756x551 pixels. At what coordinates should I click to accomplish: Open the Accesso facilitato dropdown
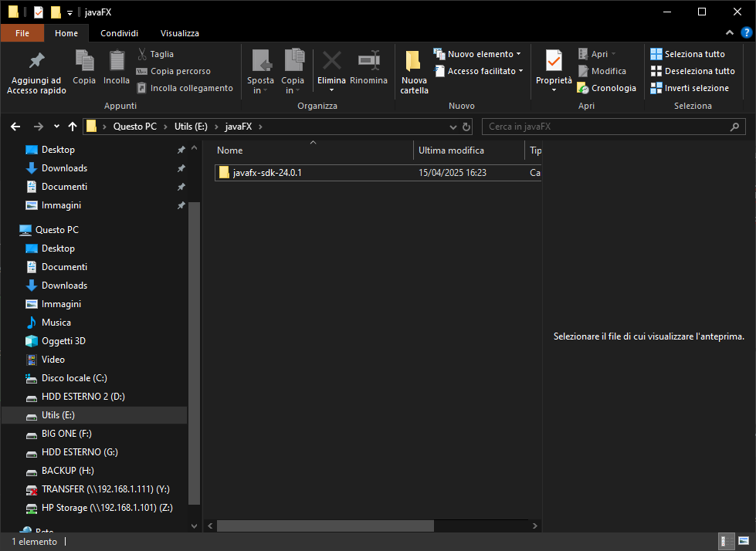[x=479, y=71]
